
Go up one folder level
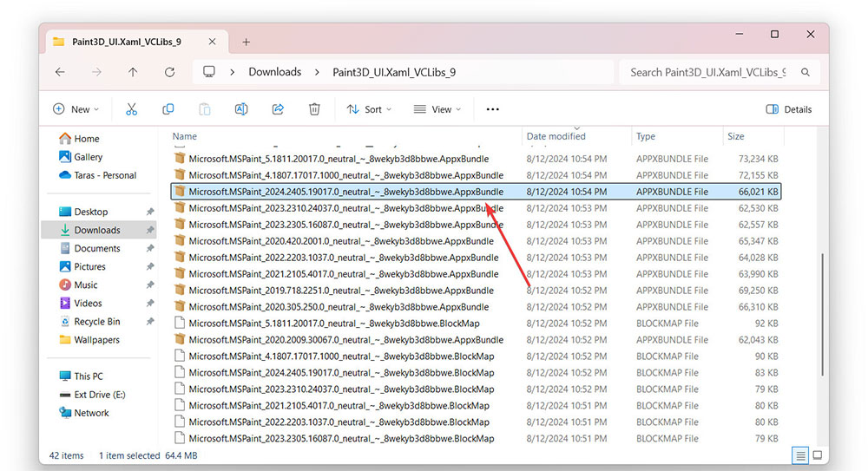(133, 72)
